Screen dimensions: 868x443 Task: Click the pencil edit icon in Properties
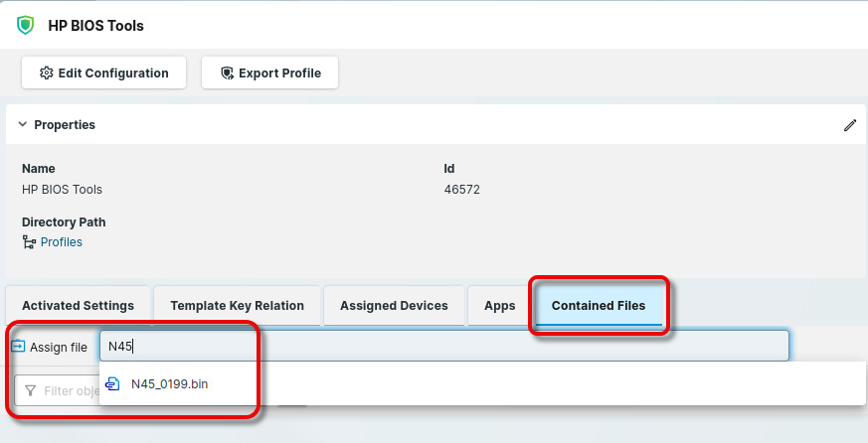pyautogui.click(x=849, y=125)
